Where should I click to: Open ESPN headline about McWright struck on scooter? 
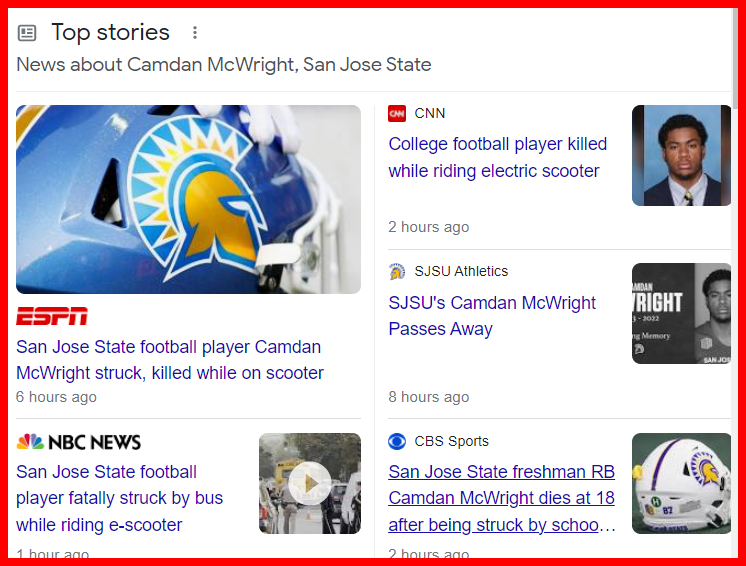[x=170, y=360]
